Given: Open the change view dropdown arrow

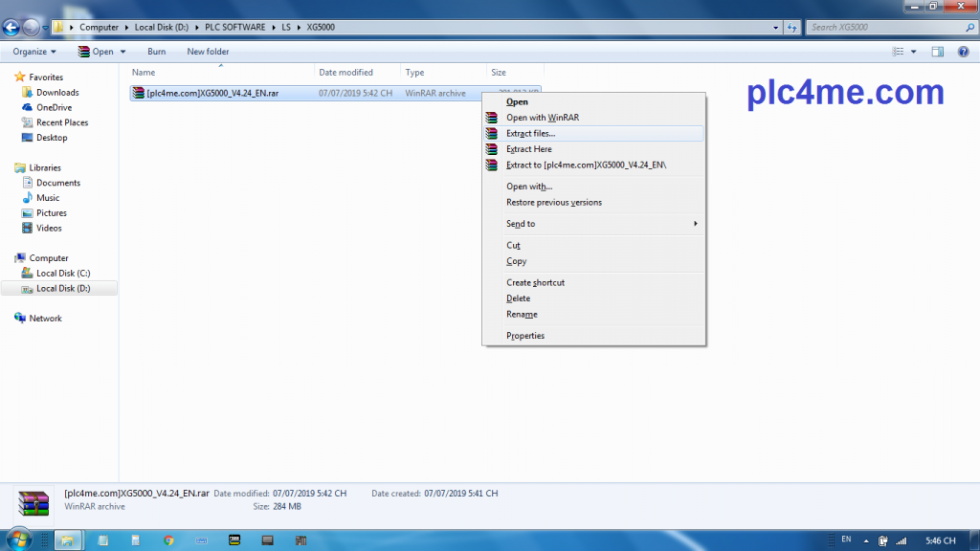Looking at the screenshot, I should coord(914,52).
